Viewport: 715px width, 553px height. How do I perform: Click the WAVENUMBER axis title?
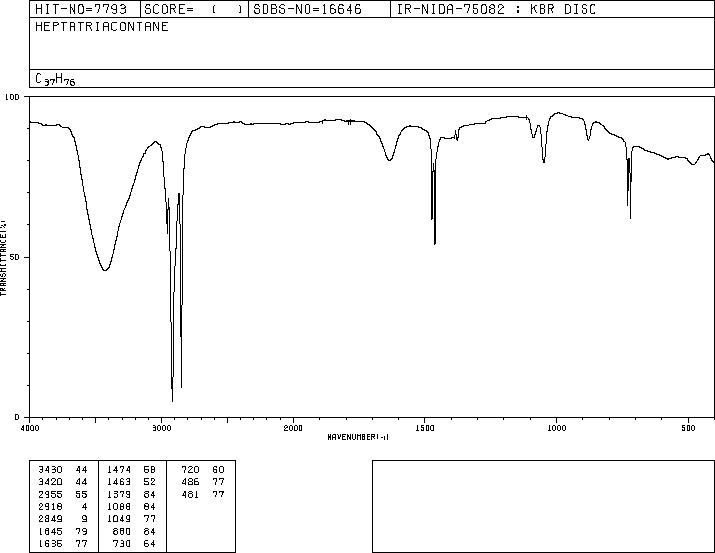358,437
